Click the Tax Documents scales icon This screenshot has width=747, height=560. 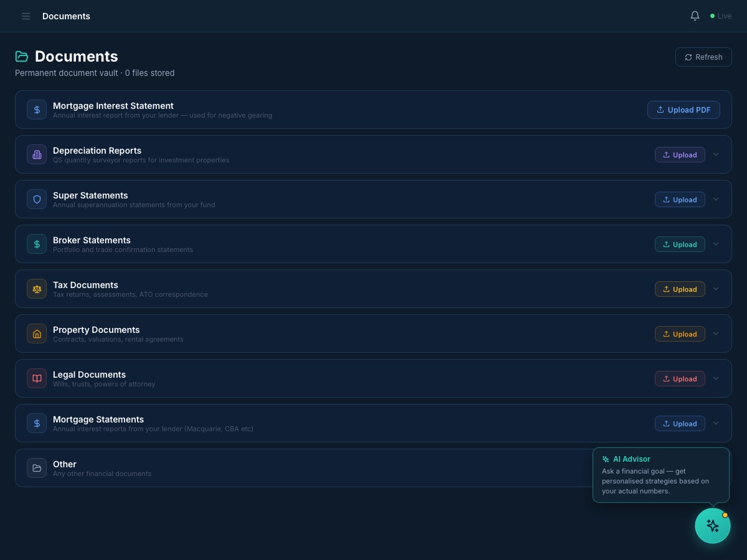pyautogui.click(x=37, y=289)
